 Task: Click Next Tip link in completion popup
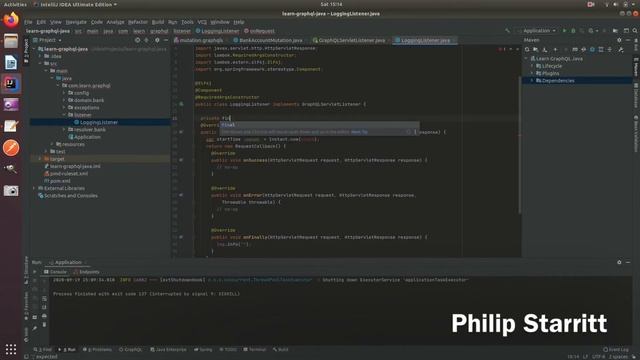pos(359,132)
